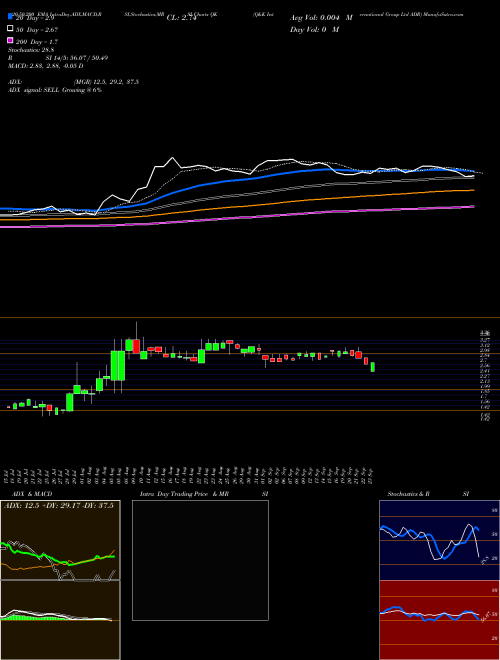Click the 'Stochastics & R' panel heading

tap(408, 494)
